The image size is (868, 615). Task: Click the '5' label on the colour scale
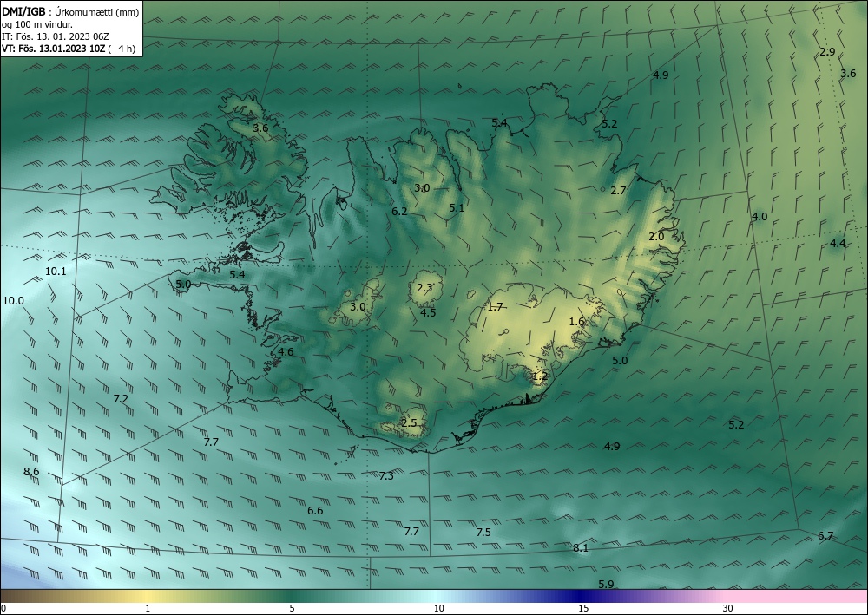pyautogui.click(x=292, y=609)
